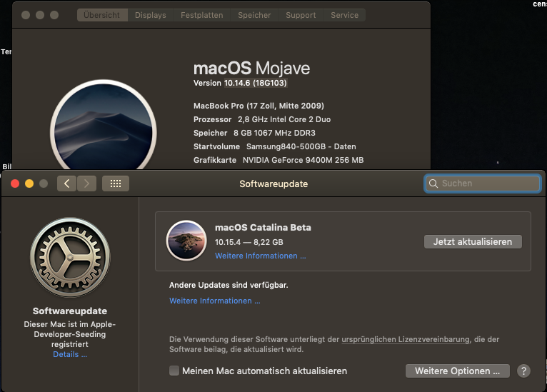Click MacBook Pro (17 Zoll, Mitte 2009) text
547x392 pixels.
259,106
